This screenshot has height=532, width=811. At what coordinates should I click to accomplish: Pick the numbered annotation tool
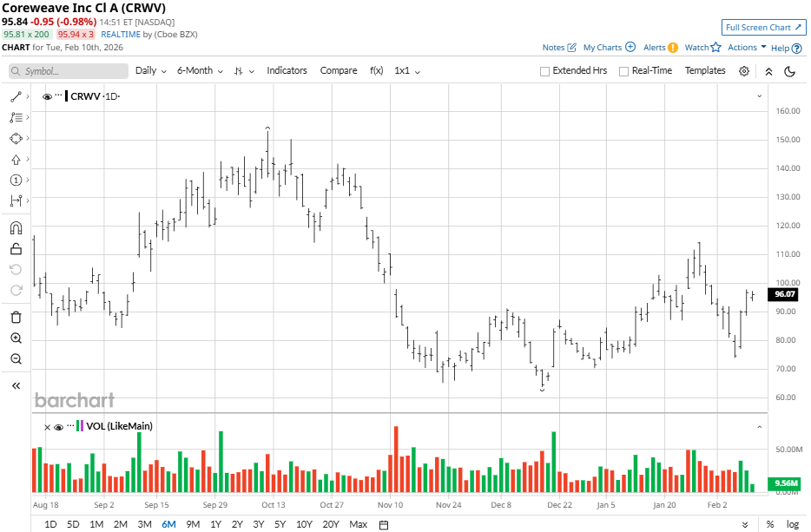coord(16,180)
